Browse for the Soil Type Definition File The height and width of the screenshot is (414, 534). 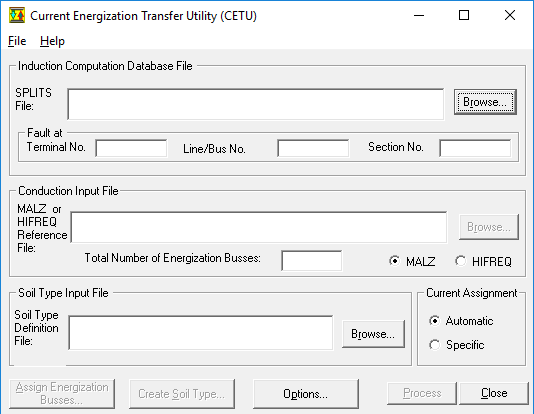click(x=373, y=334)
